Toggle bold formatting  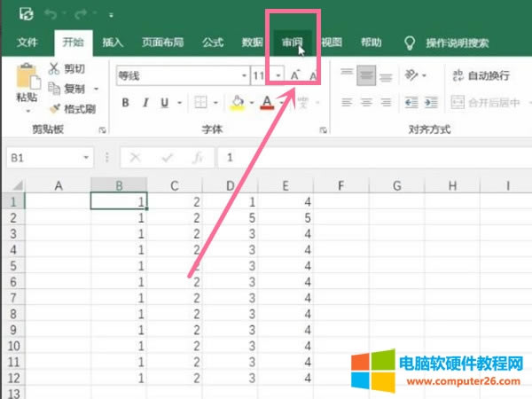pyautogui.click(x=126, y=103)
